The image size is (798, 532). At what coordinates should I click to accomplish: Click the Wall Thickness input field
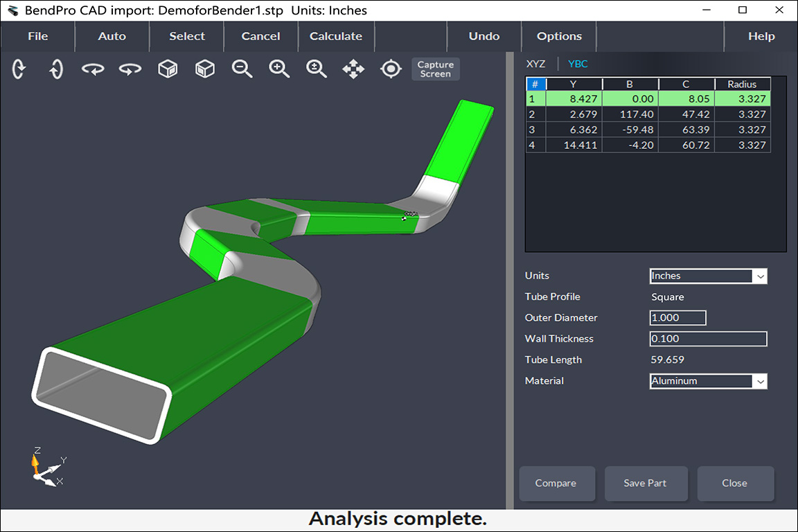708,339
